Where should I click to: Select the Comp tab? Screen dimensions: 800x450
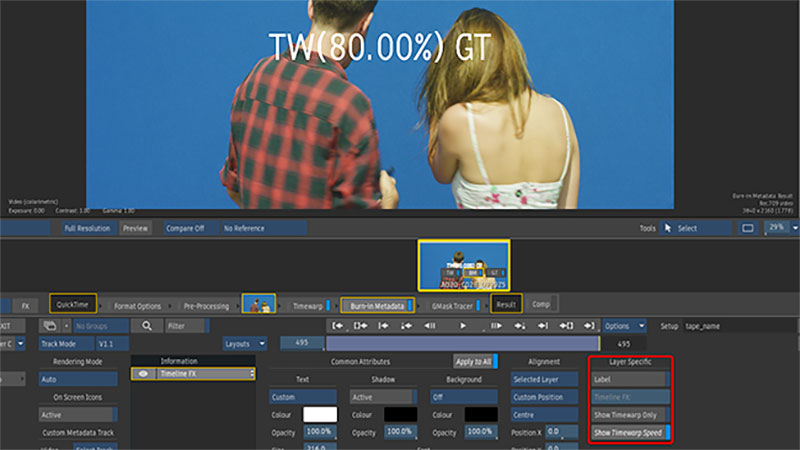click(541, 304)
